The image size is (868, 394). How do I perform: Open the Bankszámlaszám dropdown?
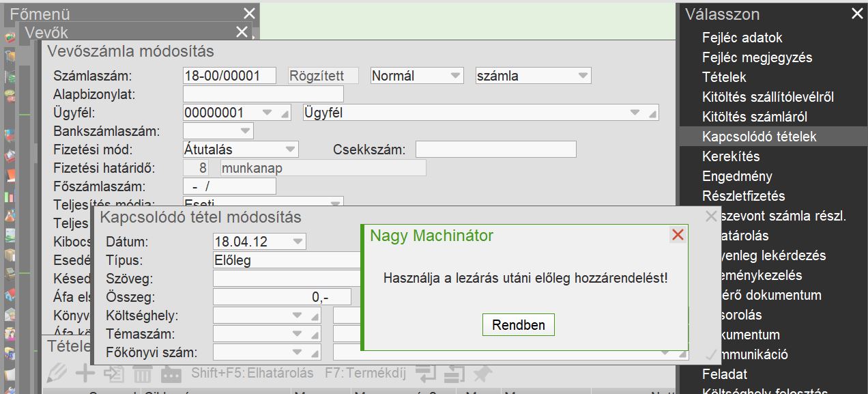(245, 131)
